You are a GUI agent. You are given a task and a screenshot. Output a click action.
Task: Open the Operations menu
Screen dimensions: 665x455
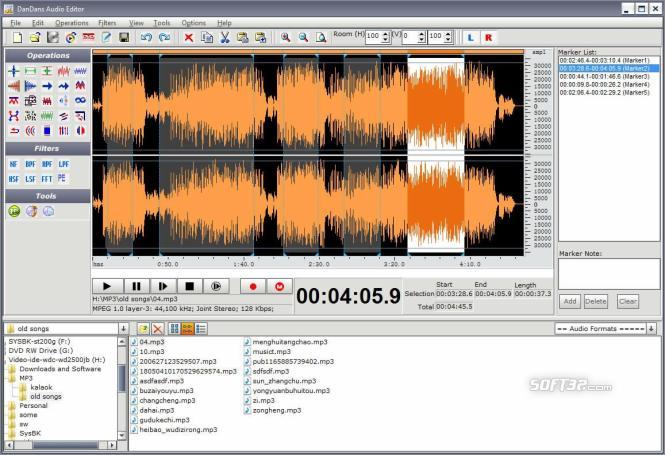click(72, 23)
